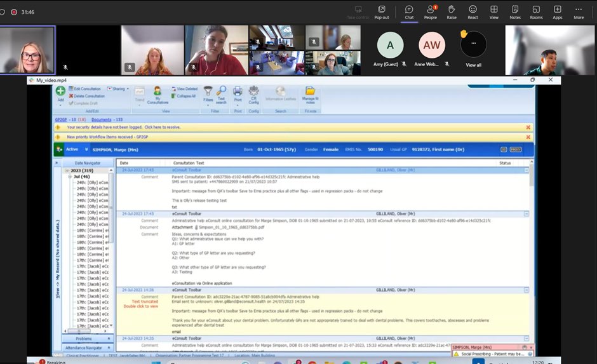The height and width of the screenshot is (364, 597).
Task: Collapse the second 24-Jul-2023 17:45 consultation
Action: pos(527,214)
